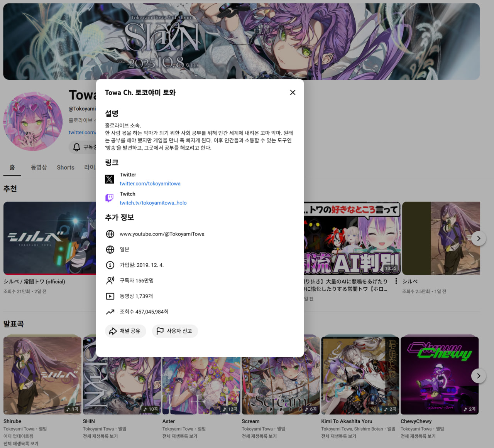Open the Kimi To Akashita Yoru album thumbnail
Image resolution: width=494 pixels, height=448 pixels.
[x=360, y=376]
